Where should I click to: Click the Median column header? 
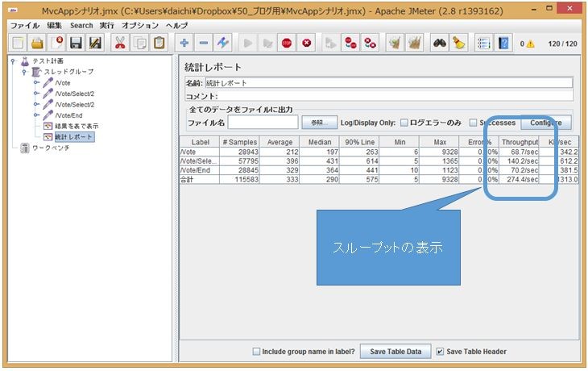(x=320, y=142)
